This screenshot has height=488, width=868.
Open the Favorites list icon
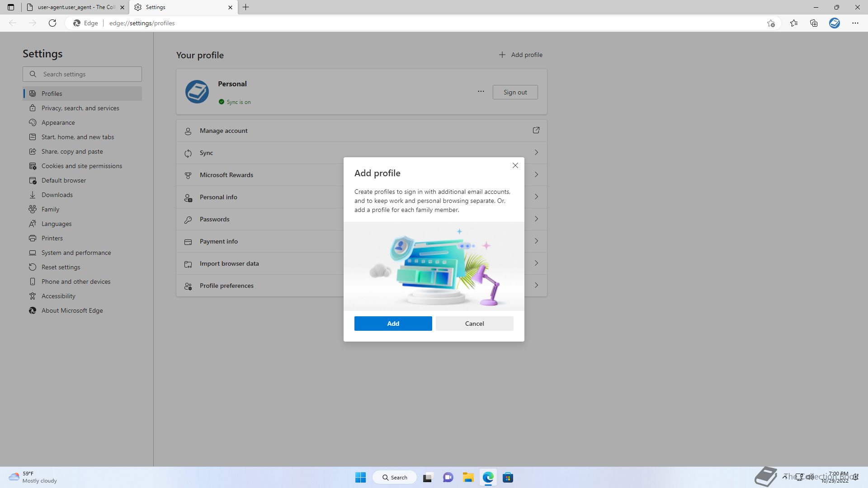click(x=794, y=23)
